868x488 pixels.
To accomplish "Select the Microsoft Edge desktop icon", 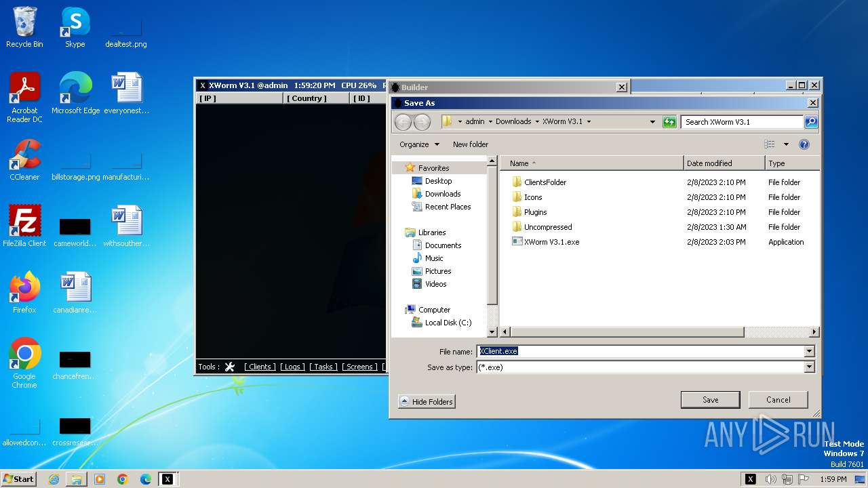I will tap(75, 94).
